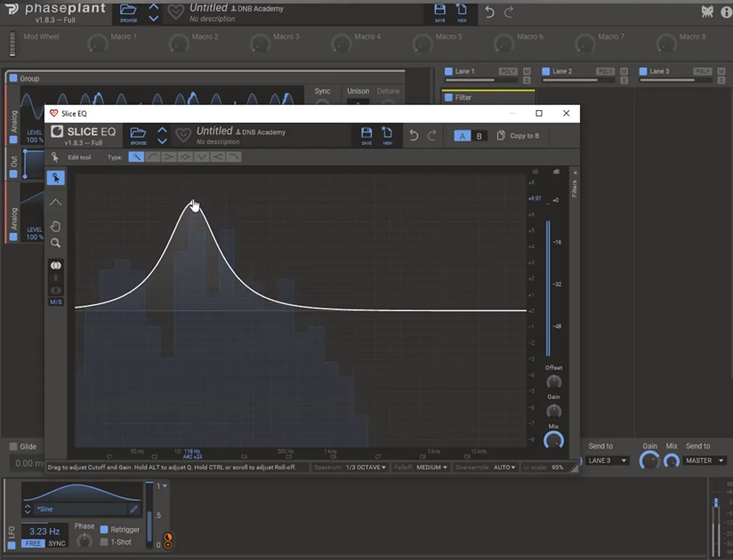Toggle the Filter module on Lane 1
Image resolution: width=733 pixels, height=560 pixels.
[x=448, y=98]
